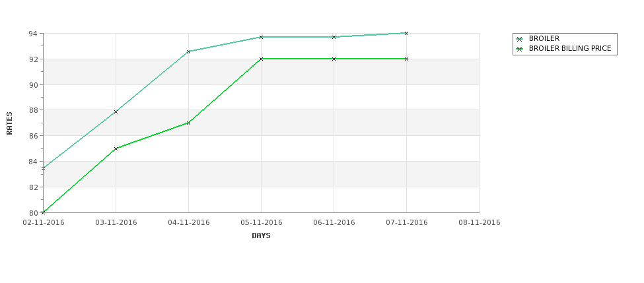This screenshot has width=644, height=283.
Task: Click the DAYS axis title
Action: [261, 236]
